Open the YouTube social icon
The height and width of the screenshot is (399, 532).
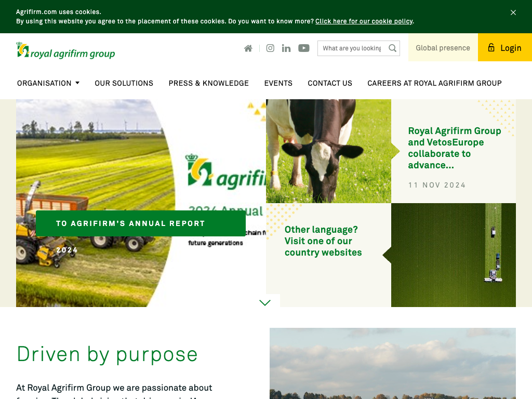[304, 48]
